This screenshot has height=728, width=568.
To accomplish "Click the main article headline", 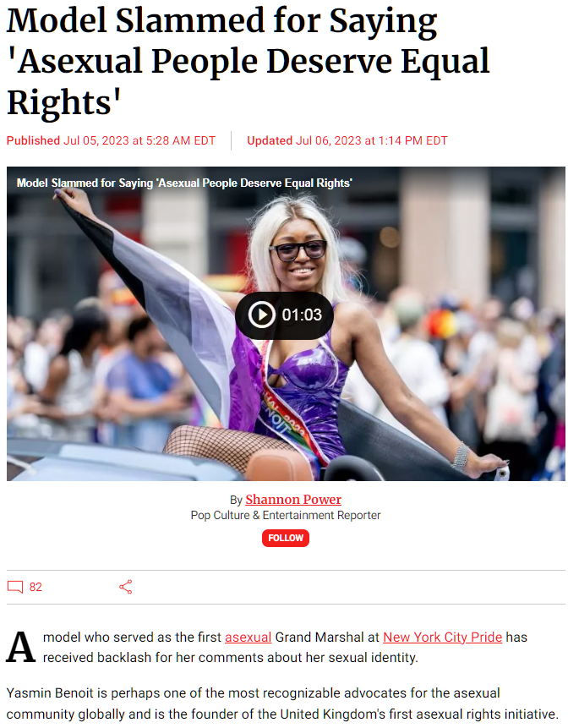I will coord(248,61).
